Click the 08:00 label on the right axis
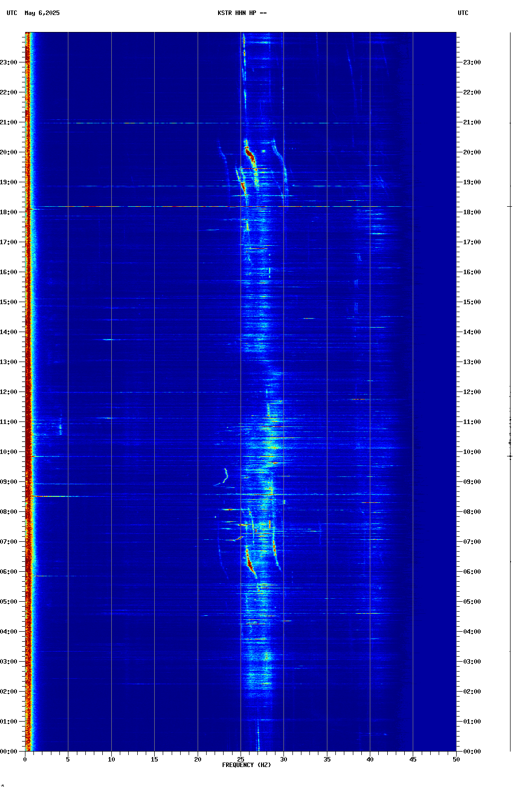Viewport: 532px width, 791px height. point(472,512)
